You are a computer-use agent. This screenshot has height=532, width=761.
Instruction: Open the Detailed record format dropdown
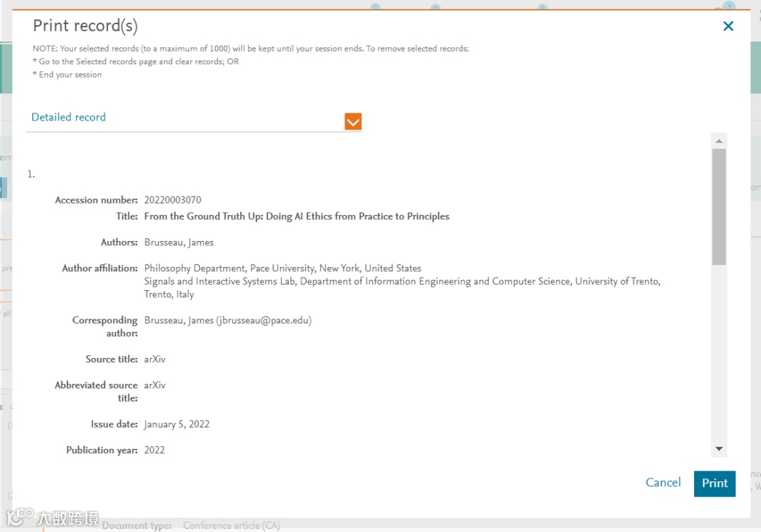tap(353, 121)
